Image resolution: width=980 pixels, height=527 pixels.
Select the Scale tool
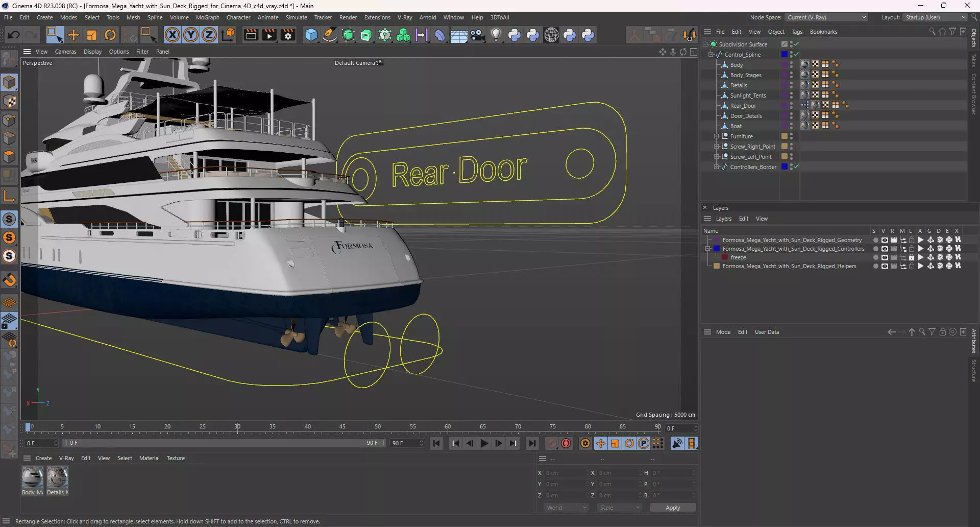[x=92, y=35]
